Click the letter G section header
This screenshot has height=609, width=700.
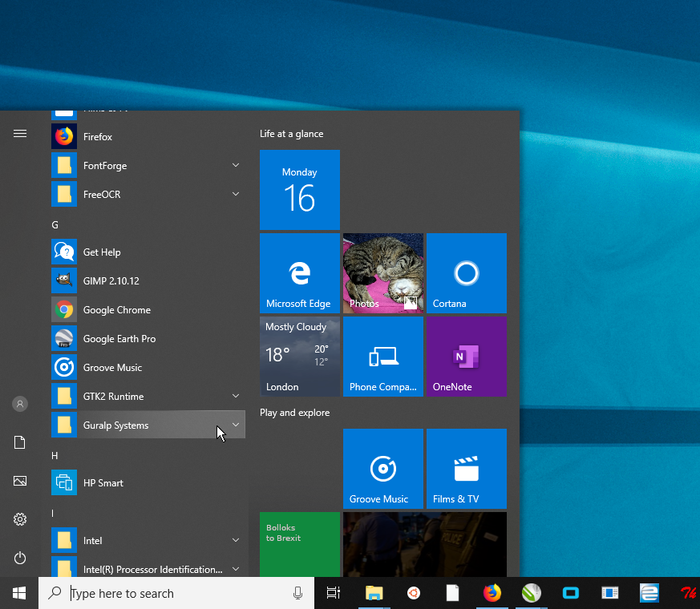tap(55, 225)
